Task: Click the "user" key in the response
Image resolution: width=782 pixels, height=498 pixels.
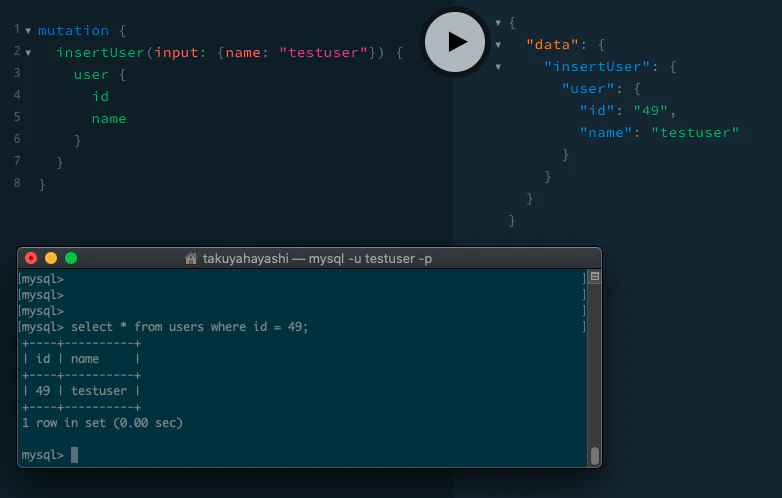Action: [588, 89]
